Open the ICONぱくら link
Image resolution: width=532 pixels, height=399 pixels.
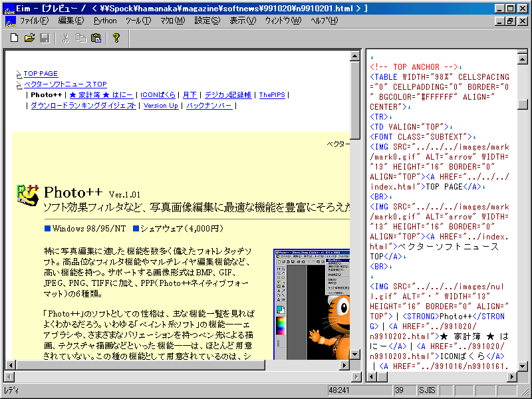pyautogui.click(x=158, y=95)
